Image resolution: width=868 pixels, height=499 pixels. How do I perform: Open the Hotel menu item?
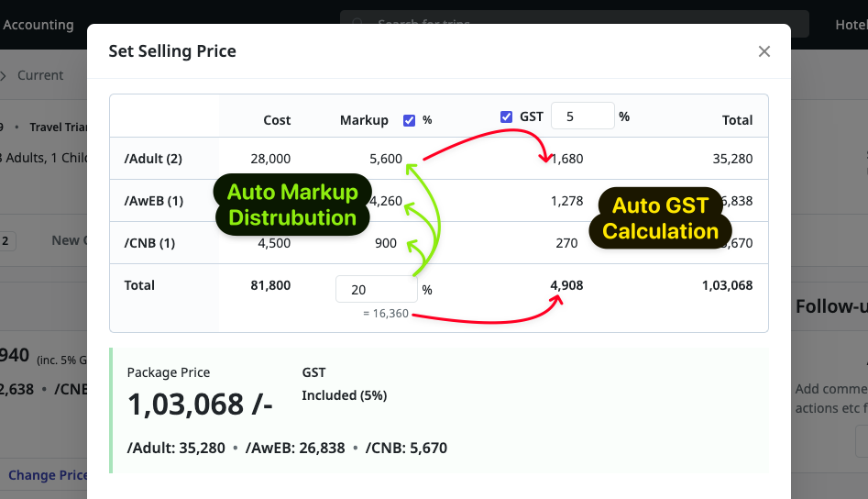tap(850, 25)
